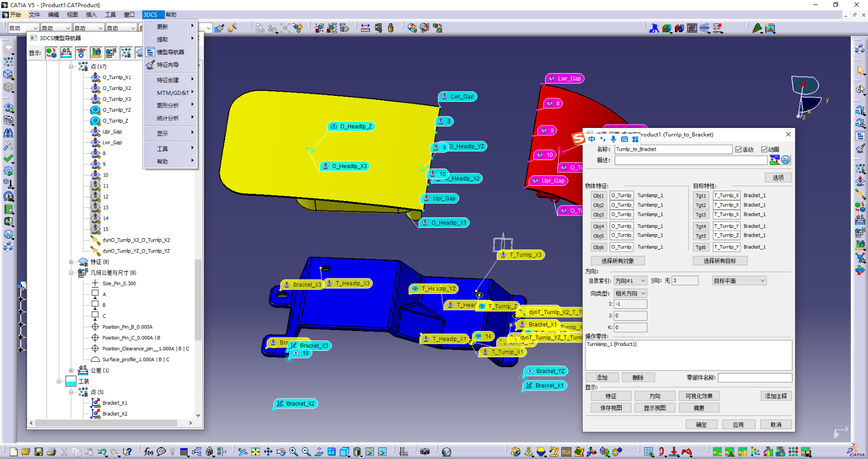Screen dimensions: 868x459
Task: Click the 应用 button
Action: tap(738, 425)
